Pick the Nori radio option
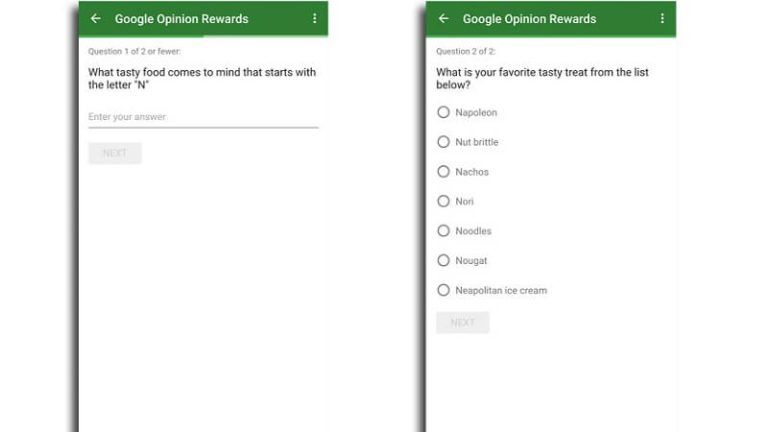 [443, 201]
